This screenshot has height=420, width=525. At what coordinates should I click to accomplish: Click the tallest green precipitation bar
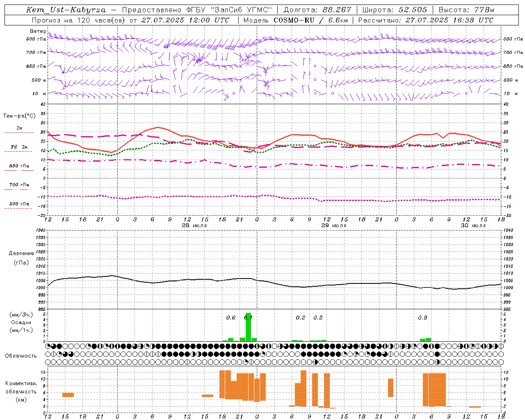coord(248,327)
